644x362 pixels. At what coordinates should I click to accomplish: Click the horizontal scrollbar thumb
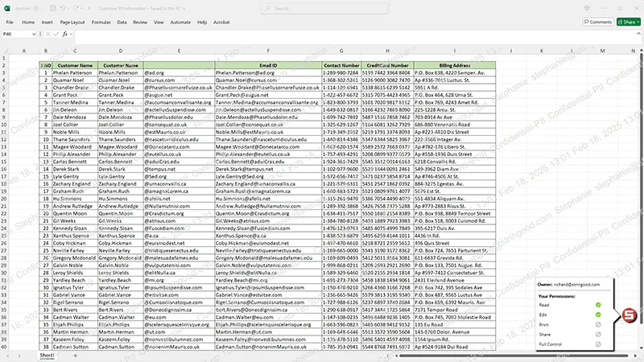514,356
